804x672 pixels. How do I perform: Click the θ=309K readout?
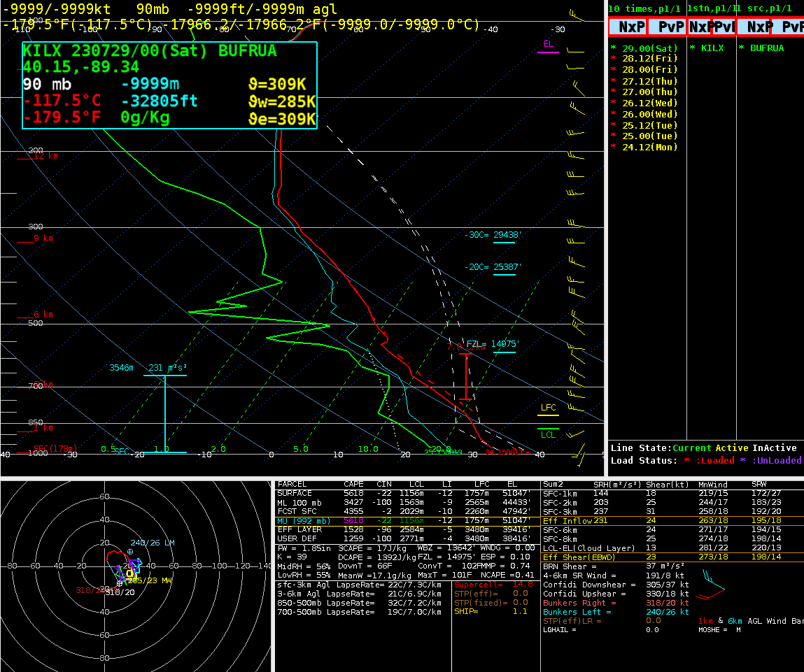277,84
